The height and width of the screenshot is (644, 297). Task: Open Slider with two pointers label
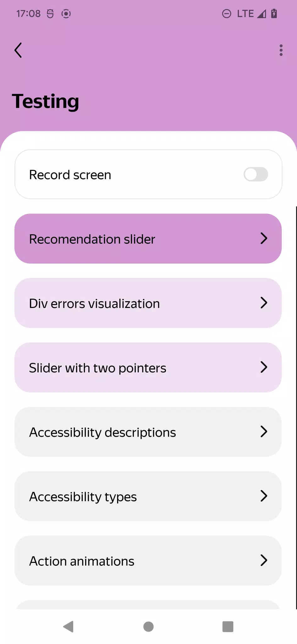tap(97, 368)
